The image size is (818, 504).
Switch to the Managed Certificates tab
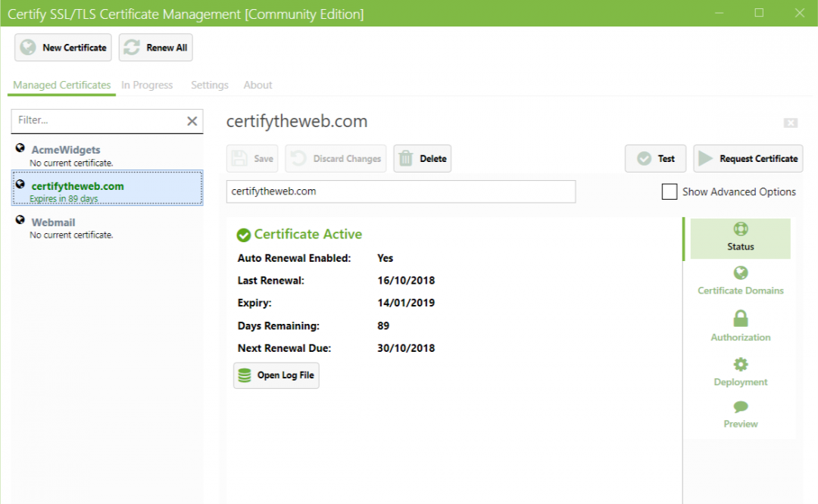[x=61, y=85]
